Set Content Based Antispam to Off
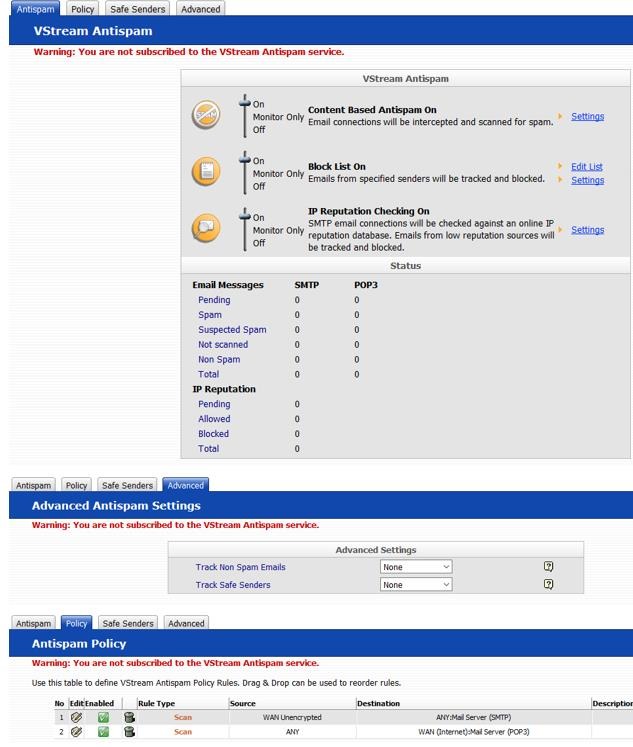The height and width of the screenshot is (747, 633). click(259, 130)
